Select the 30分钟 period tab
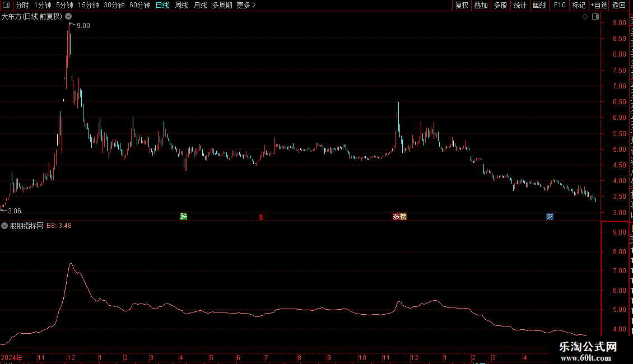Image resolution: width=633 pixels, height=364 pixels. (114, 5)
